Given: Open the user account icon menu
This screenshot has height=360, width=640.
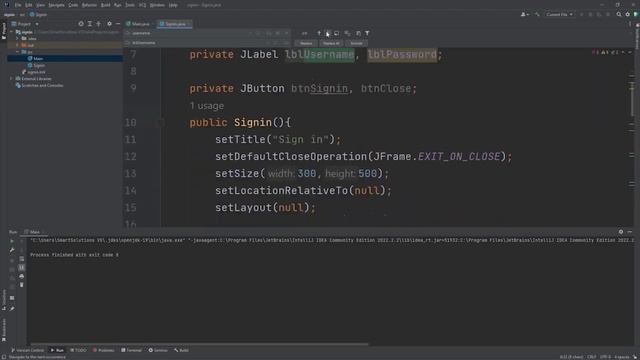Looking at the screenshot, I should [x=524, y=15].
